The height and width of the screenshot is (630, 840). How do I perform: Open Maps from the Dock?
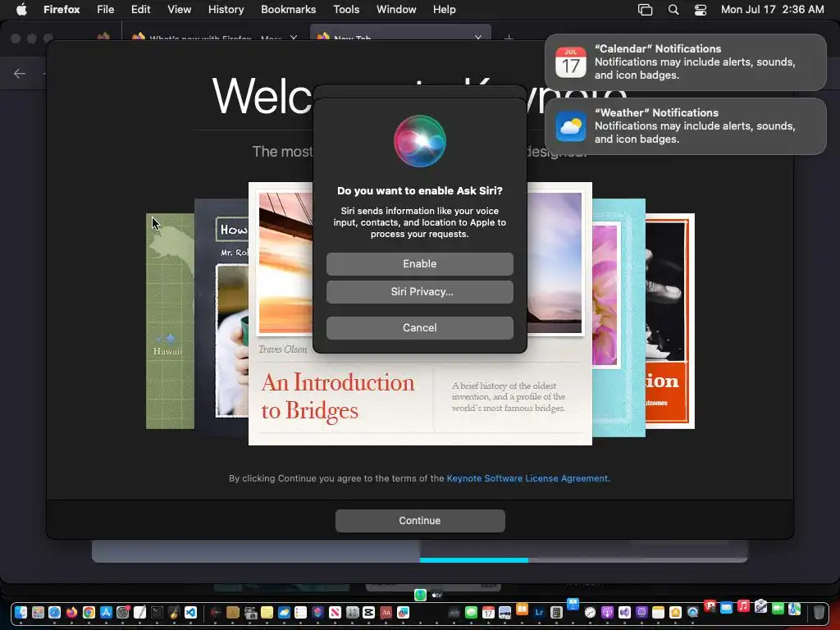click(794, 609)
